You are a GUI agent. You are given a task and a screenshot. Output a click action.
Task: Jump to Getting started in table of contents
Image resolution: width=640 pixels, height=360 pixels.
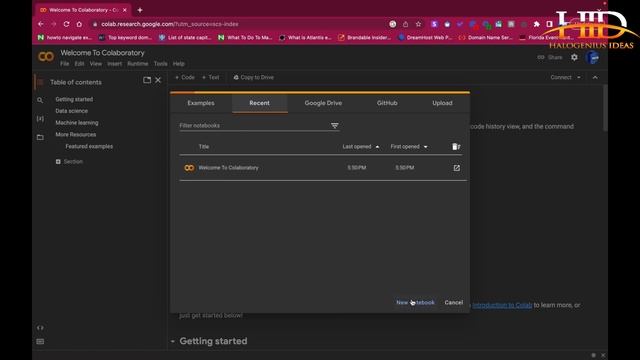pyautogui.click(x=74, y=100)
